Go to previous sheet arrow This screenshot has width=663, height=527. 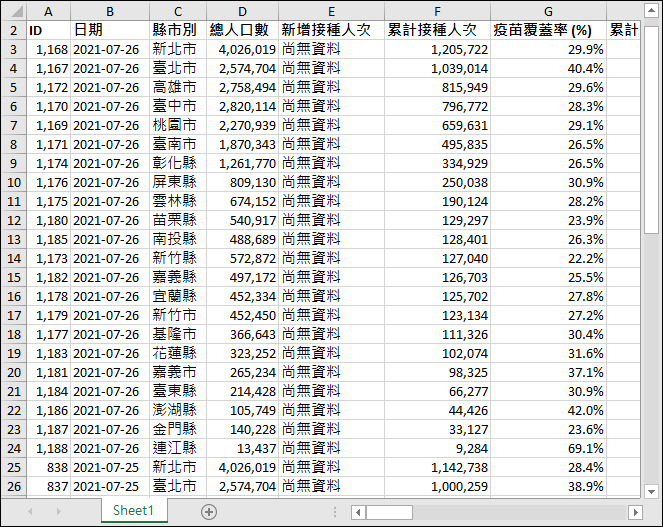click(30, 512)
